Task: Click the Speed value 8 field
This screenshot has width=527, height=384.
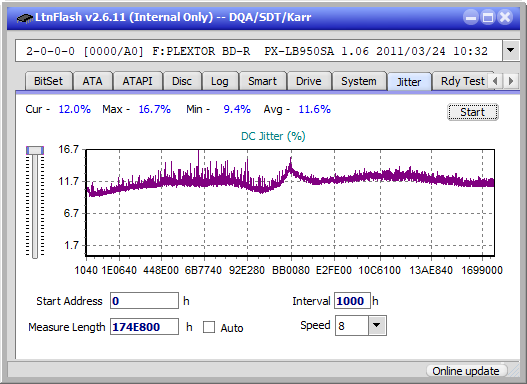Action: 352,325
